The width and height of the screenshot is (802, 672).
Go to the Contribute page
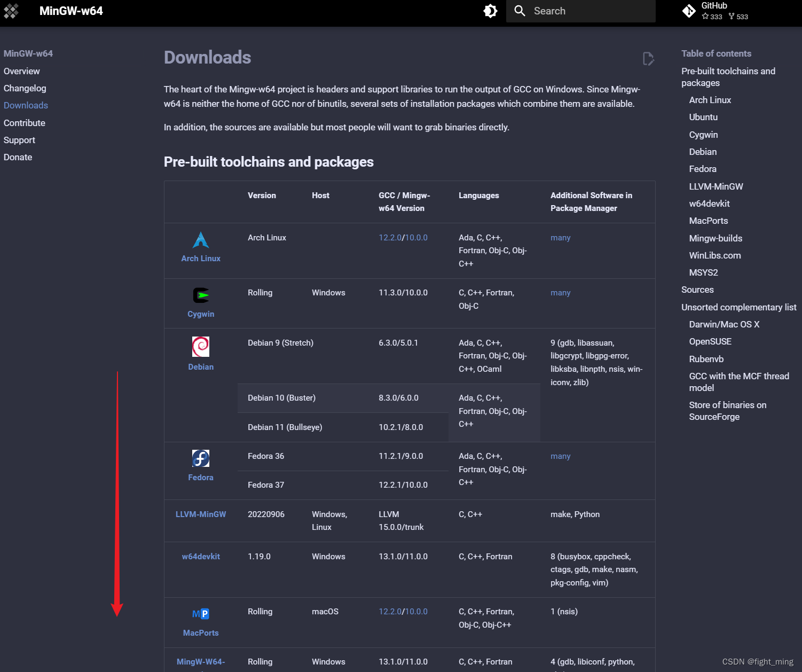coord(25,123)
